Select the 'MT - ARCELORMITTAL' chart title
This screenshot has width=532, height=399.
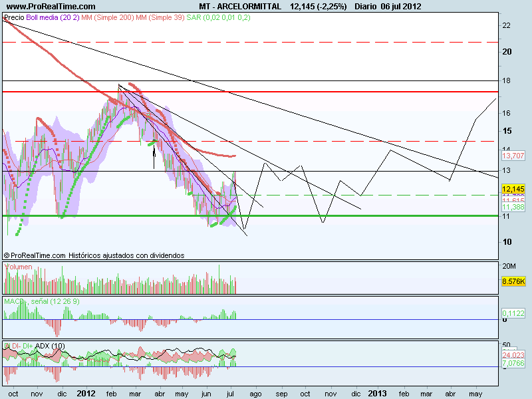[240, 7]
